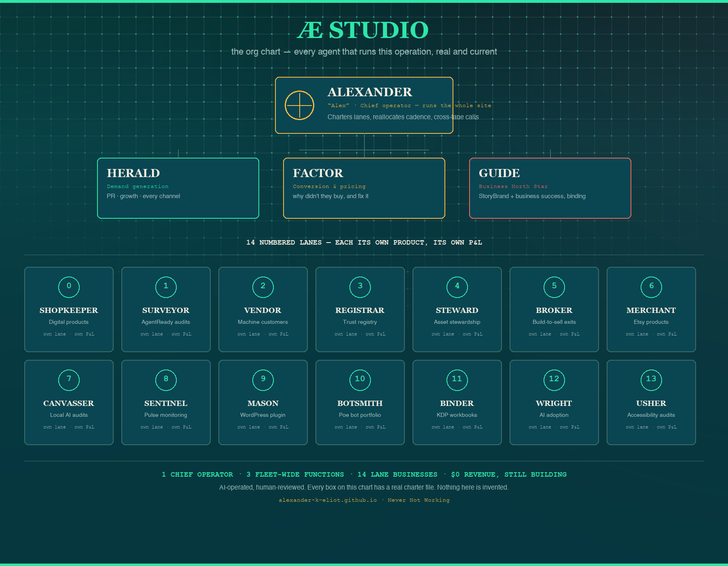This screenshot has height=566, width=728.
Task: Click lane number 13 circle for Usher
Action: pyautogui.click(x=651, y=380)
